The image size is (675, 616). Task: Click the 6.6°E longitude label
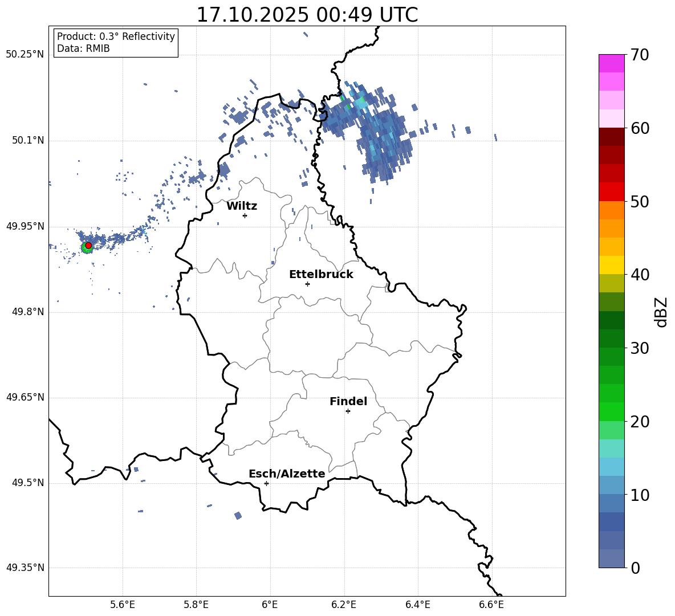pyautogui.click(x=491, y=605)
